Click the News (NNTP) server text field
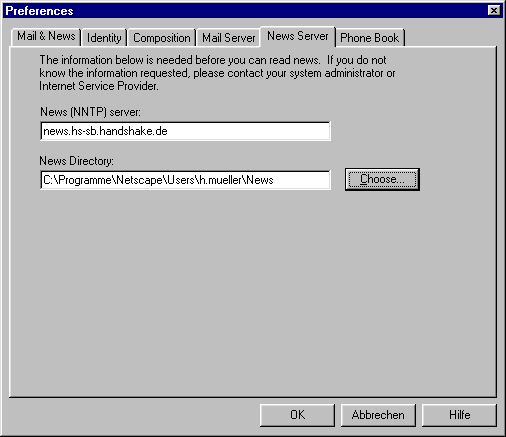 [x=185, y=131]
